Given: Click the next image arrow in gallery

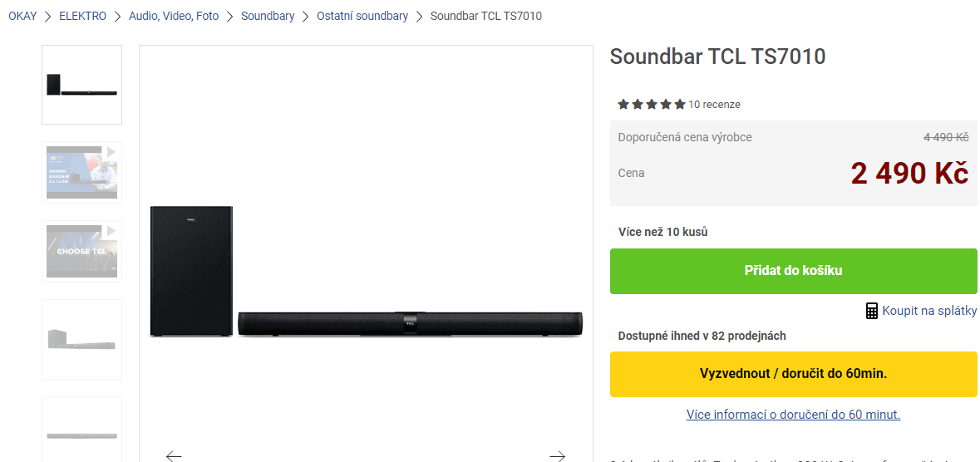Looking at the screenshot, I should (557, 455).
